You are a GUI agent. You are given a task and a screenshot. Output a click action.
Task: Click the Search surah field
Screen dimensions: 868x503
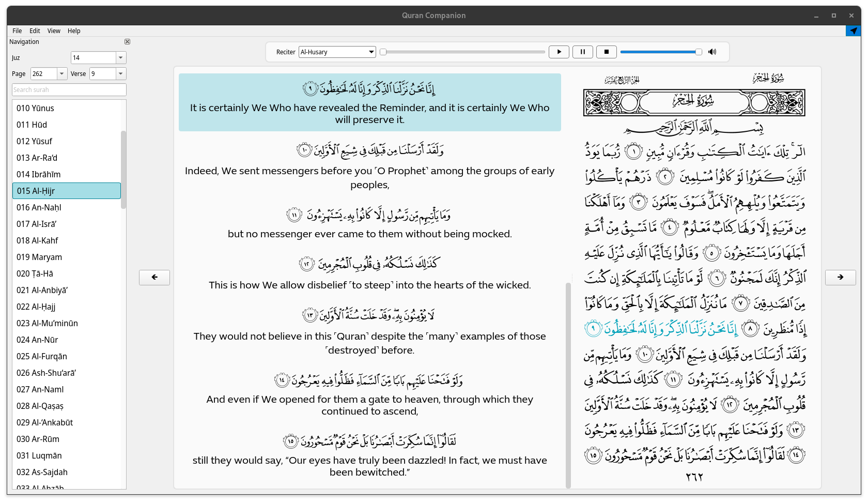click(x=69, y=90)
